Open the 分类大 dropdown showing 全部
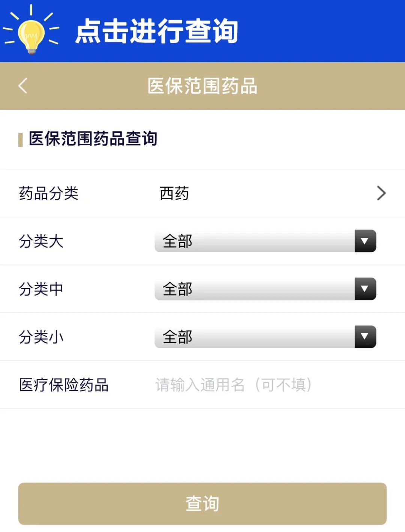This screenshot has width=405, height=532. tap(255, 241)
